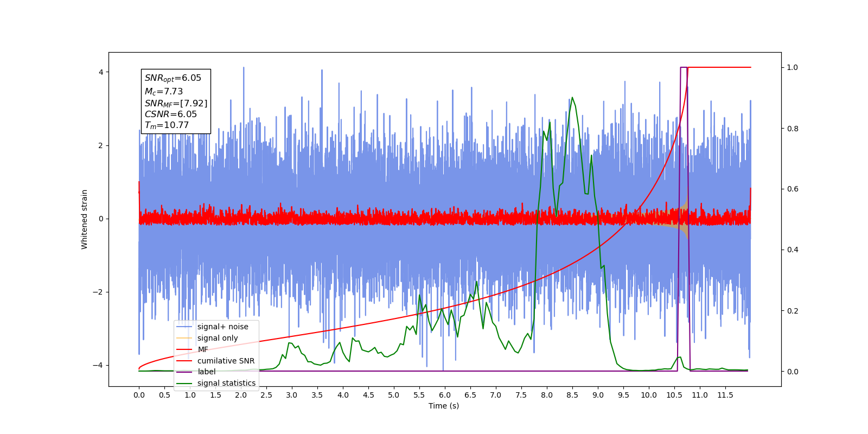Click the 8.5 x-axis tick label
The width and height of the screenshot is (868, 434).
(572, 395)
